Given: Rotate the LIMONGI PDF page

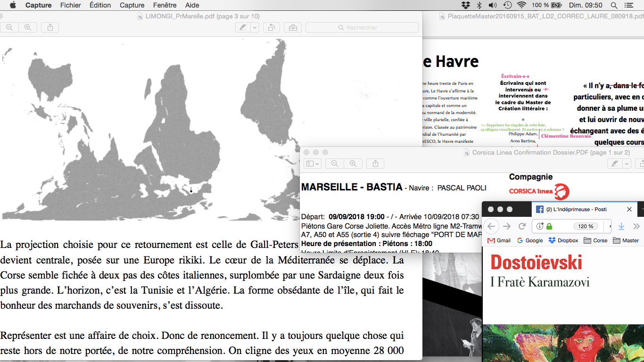Looking at the screenshot, I should 272,28.
